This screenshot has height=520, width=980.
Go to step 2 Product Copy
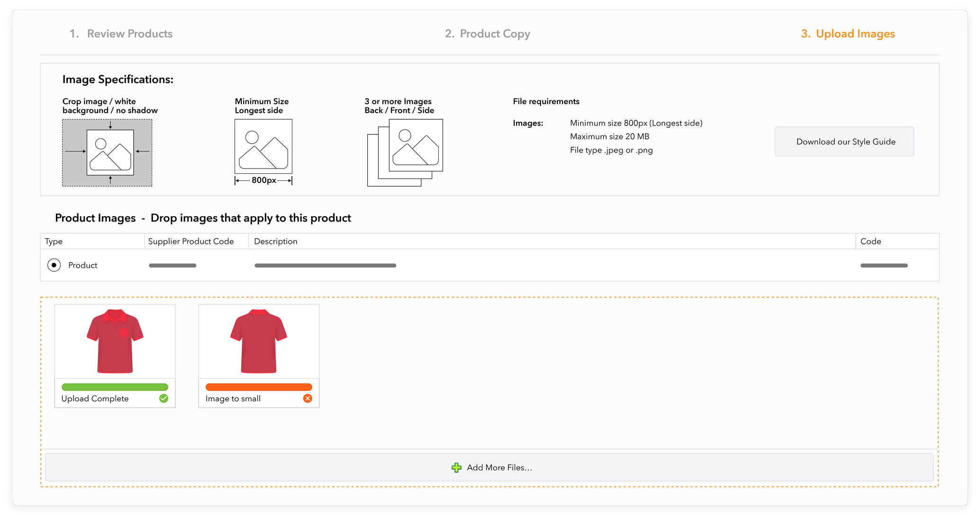(x=488, y=34)
